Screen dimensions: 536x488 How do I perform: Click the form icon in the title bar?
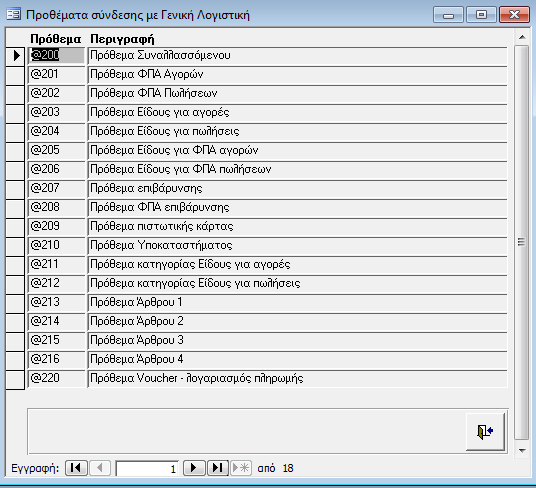pos(14,14)
